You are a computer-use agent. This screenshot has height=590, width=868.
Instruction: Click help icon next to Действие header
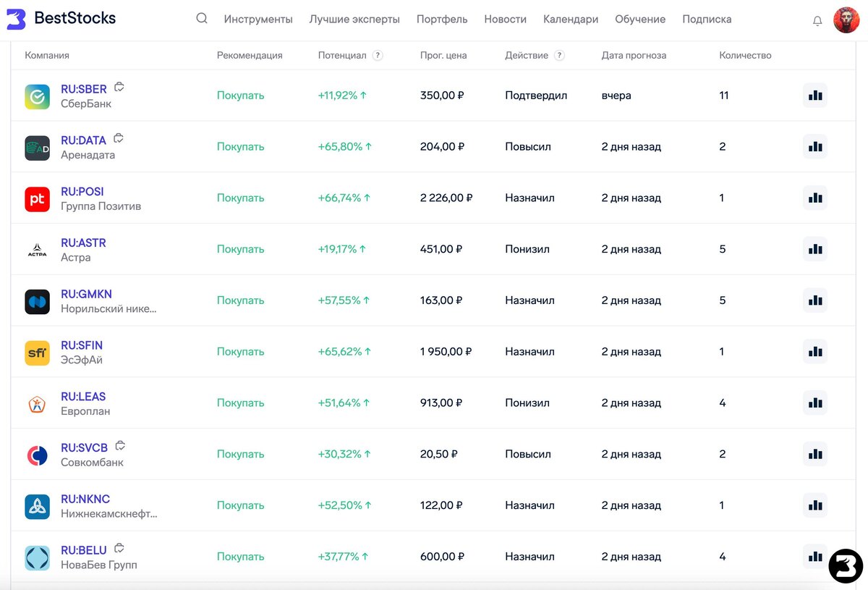[x=559, y=55]
